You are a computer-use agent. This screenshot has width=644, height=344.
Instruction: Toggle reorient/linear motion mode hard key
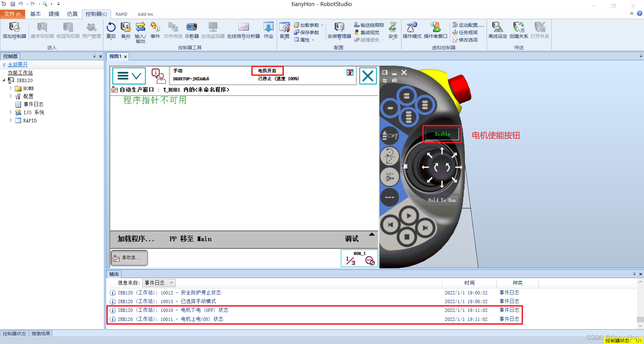389,156
